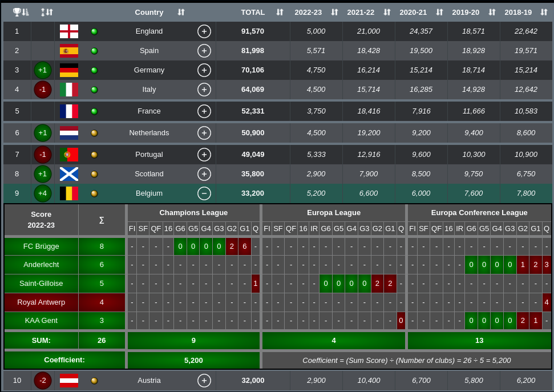Click Royal Antwerp's Conference Q score 4
The image size is (554, 392).
(547, 302)
